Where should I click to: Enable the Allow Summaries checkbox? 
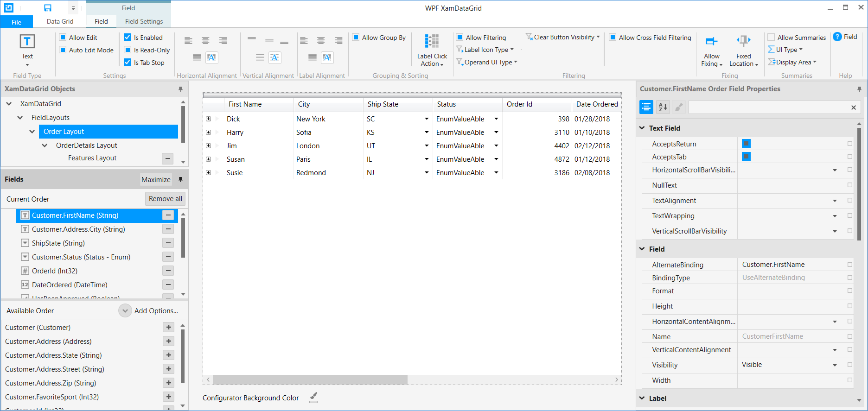(771, 38)
